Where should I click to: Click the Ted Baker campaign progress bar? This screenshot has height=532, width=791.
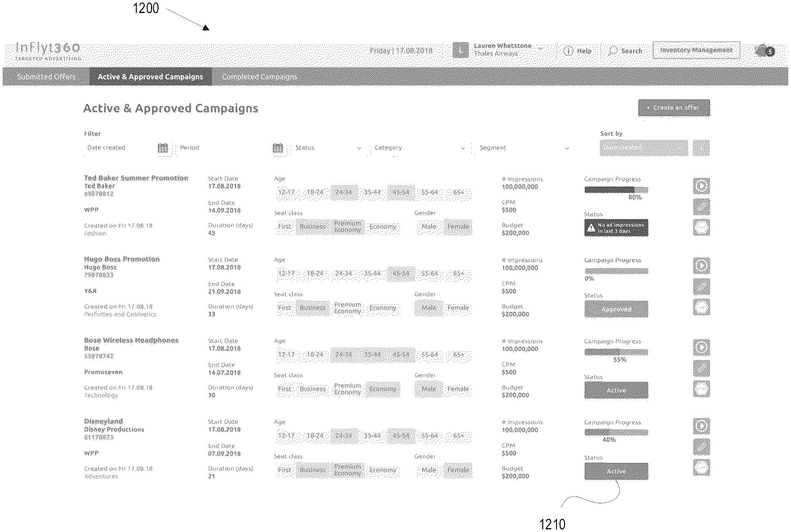click(616, 190)
